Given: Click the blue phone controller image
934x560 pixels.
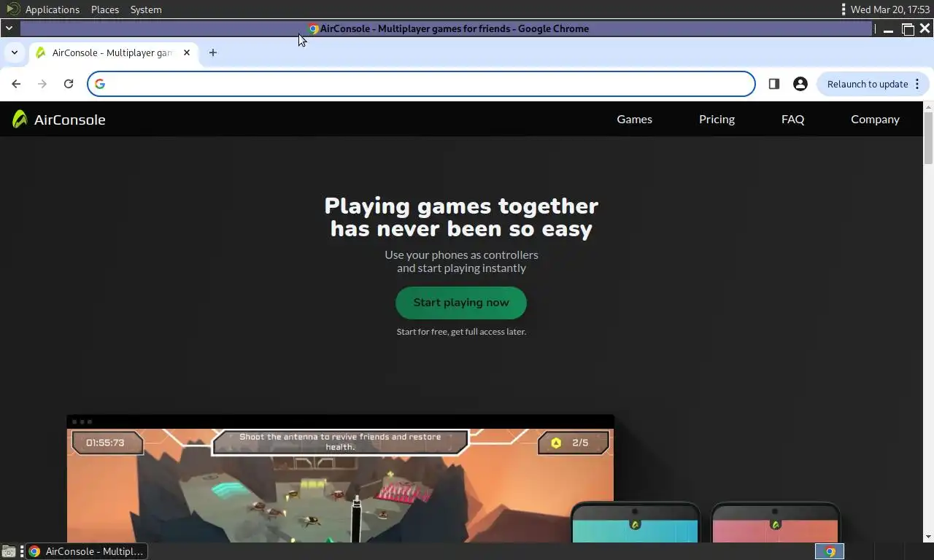Looking at the screenshot, I should [x=635, y=522].
